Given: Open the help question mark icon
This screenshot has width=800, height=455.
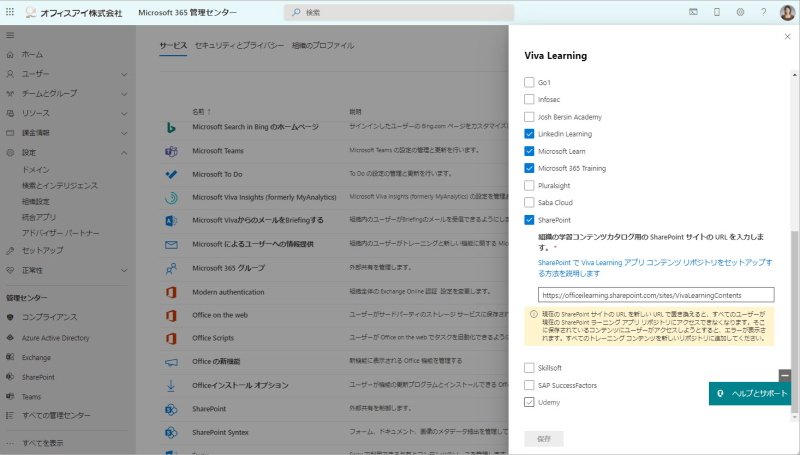Looking at the screenshot, I should click(763, 12).
